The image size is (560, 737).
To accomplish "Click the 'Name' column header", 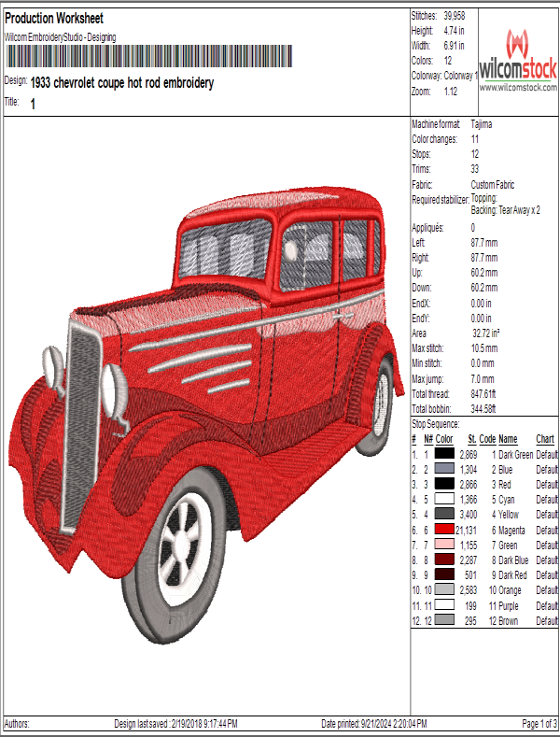I will pos(508,439).
